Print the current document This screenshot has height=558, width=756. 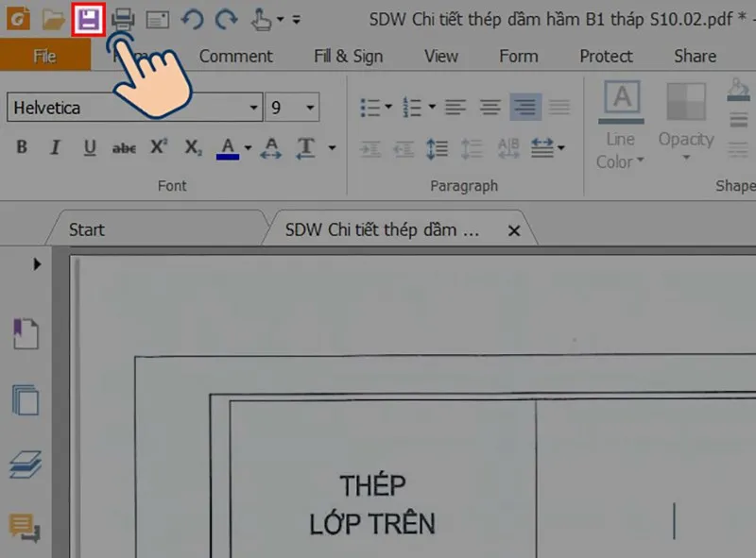point(124,19)
